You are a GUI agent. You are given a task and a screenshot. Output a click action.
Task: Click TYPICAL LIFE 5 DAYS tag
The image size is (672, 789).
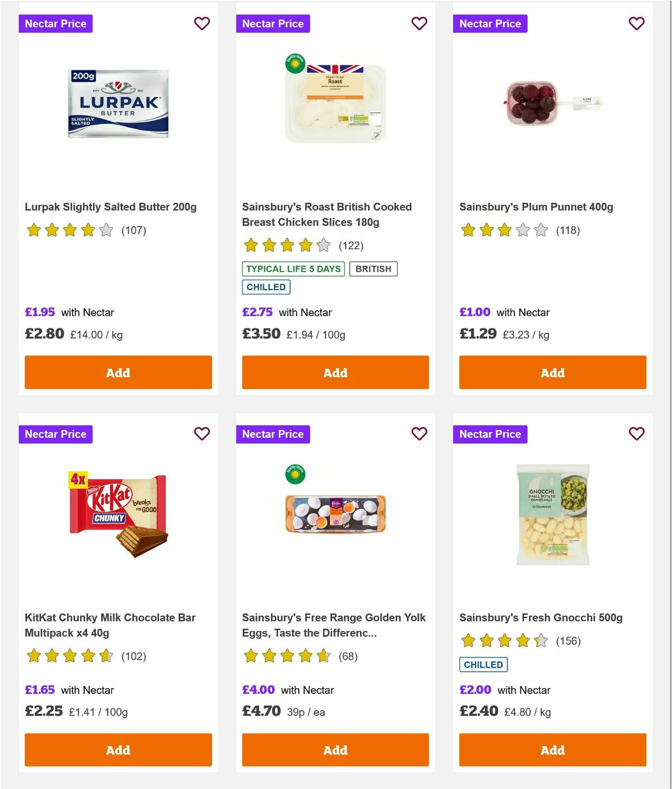[294, 269]
